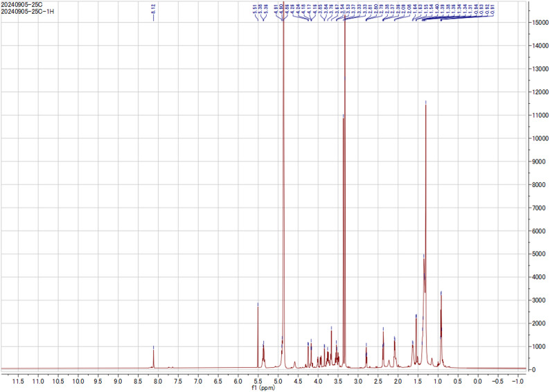
Task: Click the 4.5 ppm axis tick label
Action: tap(298, 381)
